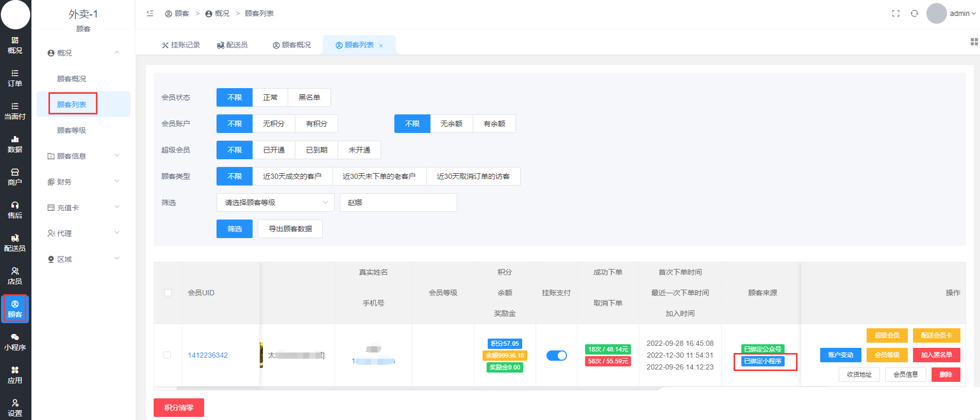Toggle the 挂账支付 switch off

point(556,356)
